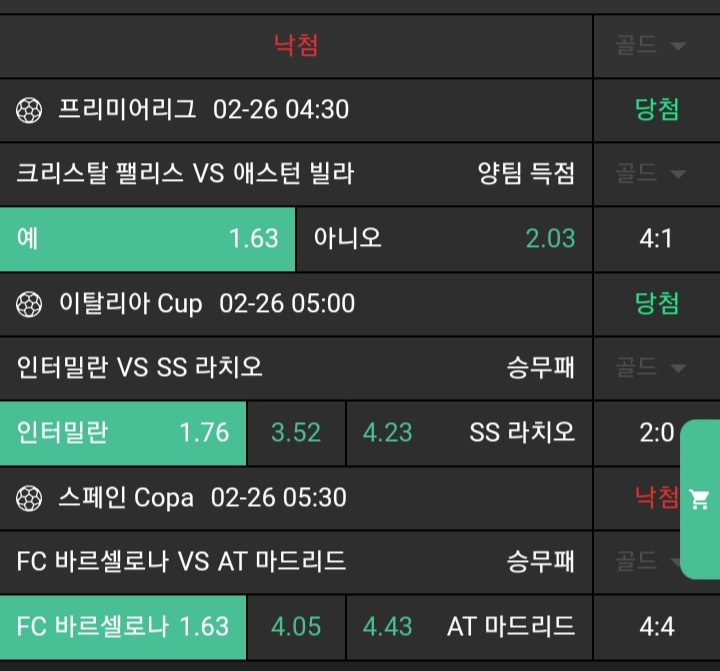The height and width of the screenshot is (671, 720).
Task: Open the floating green shopping cart
Action: click(x=700, y=500)
